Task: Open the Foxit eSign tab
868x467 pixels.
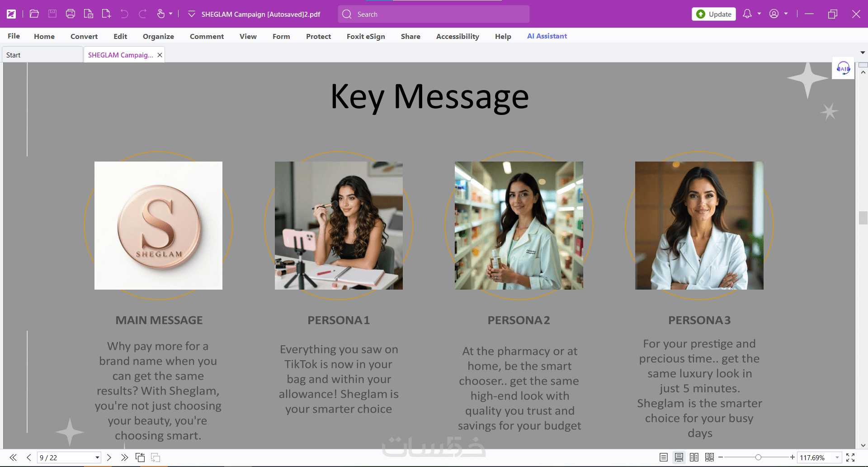Action: 366,36
